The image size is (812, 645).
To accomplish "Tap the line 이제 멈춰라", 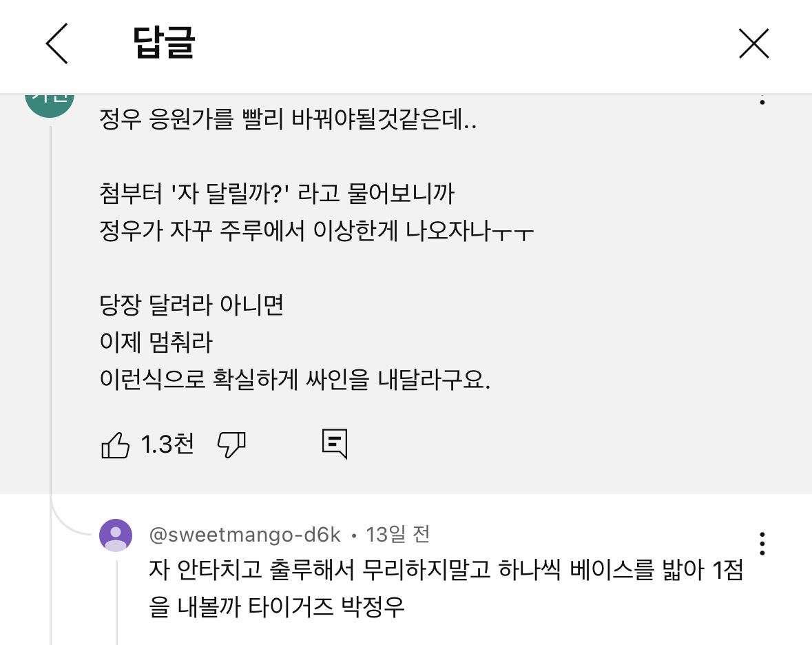I will click(156, 342).
